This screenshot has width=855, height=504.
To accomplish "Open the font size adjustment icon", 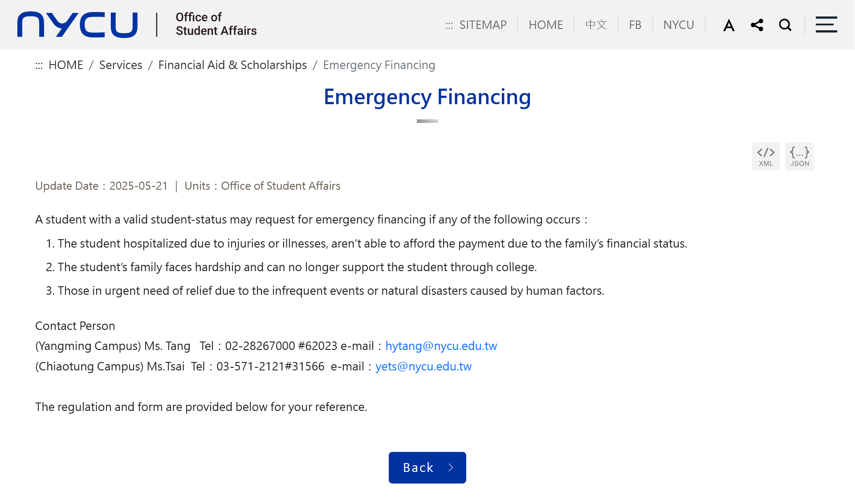I will (729, 25).
